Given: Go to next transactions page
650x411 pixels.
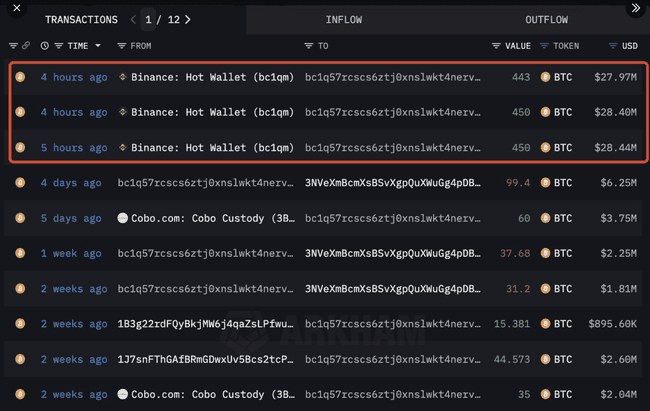Looking at the screenshot, I should tap(188, 19).
